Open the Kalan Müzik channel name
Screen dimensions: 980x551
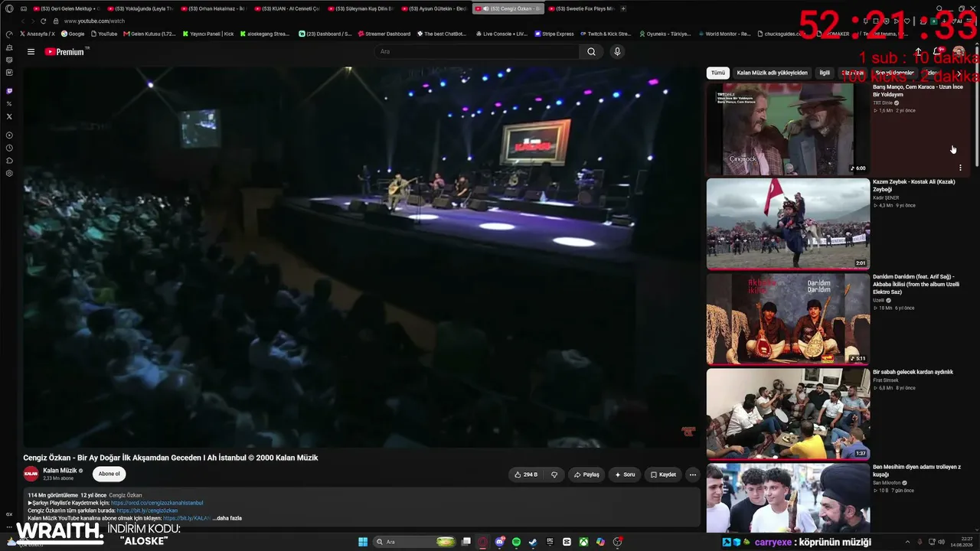(60, 471)
